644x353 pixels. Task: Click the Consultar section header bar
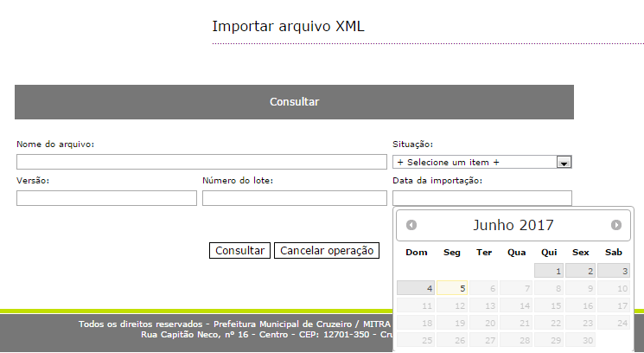pyautogui.click(x=294, y=102)
